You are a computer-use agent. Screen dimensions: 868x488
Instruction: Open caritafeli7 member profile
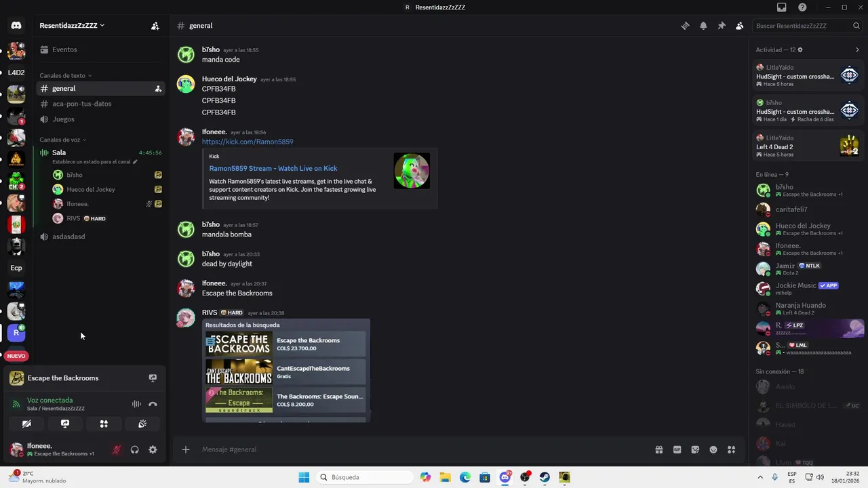click(x=808, y=209)
